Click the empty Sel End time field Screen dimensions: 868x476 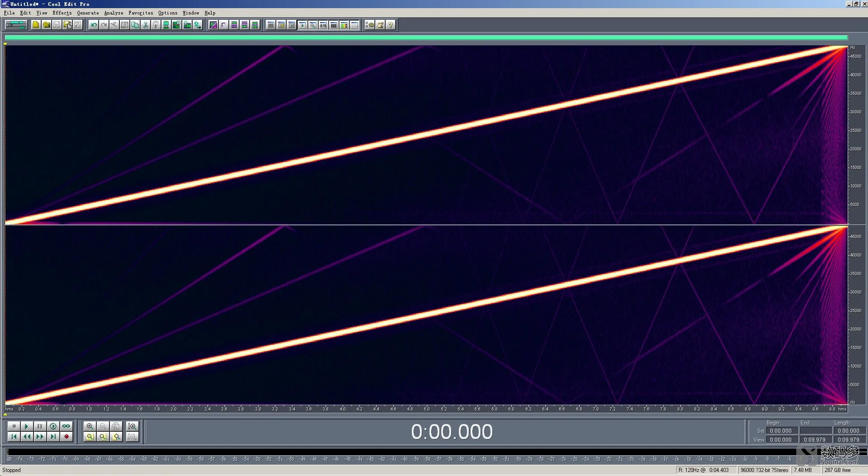816,431
